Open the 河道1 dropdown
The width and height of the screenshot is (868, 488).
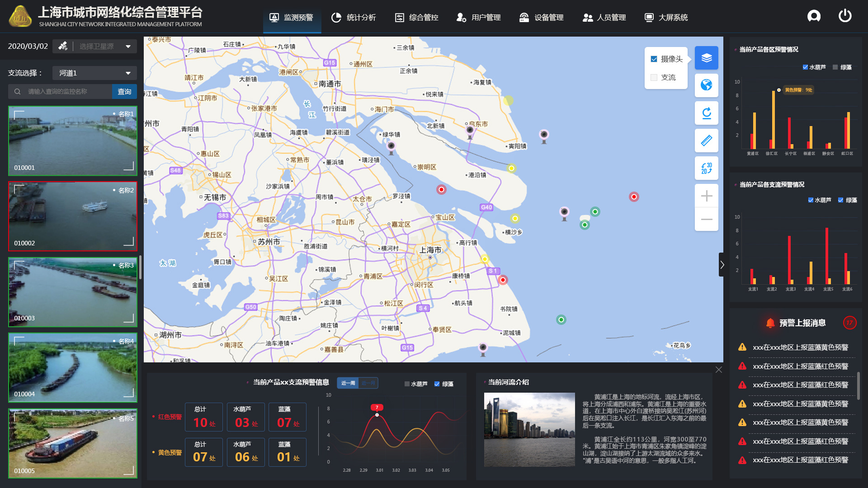pos(94,73)
